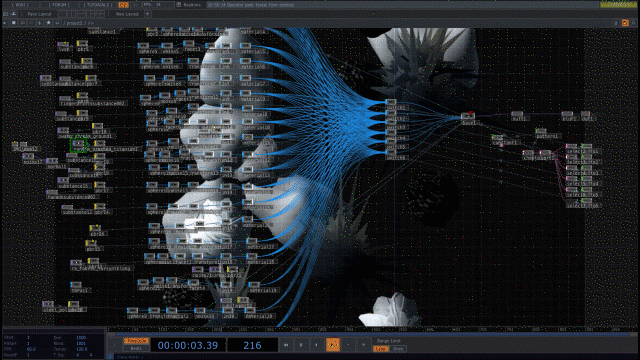The height and width of the screenshot is (360, 640).
Task: Open the pane type dropdown arrow in the path bar
Action: pyautogui.click(x=4, y=23)
